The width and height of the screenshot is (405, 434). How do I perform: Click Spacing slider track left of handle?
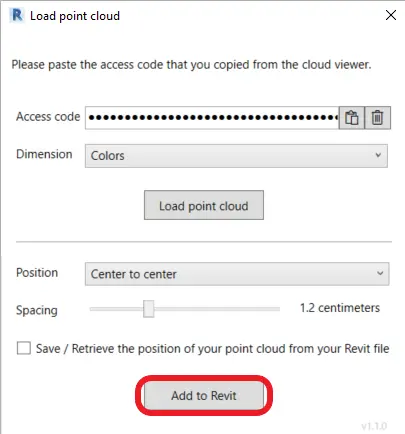click(117, 309)
